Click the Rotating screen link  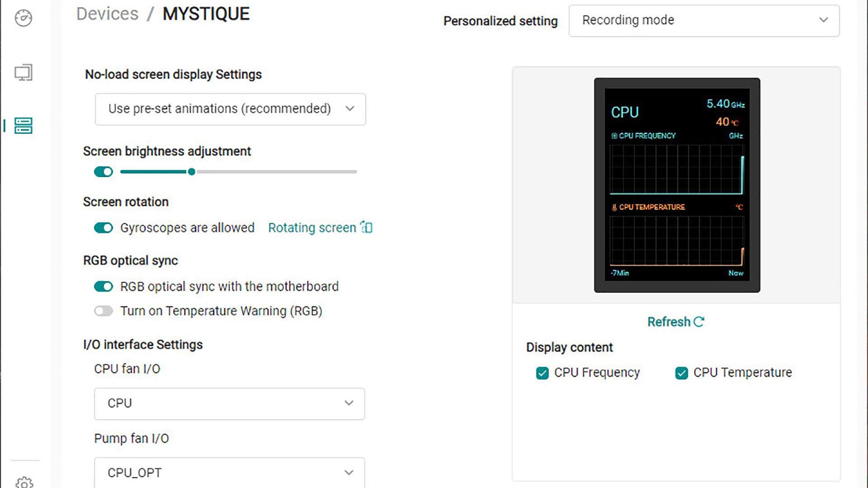(x=312, y=228)
